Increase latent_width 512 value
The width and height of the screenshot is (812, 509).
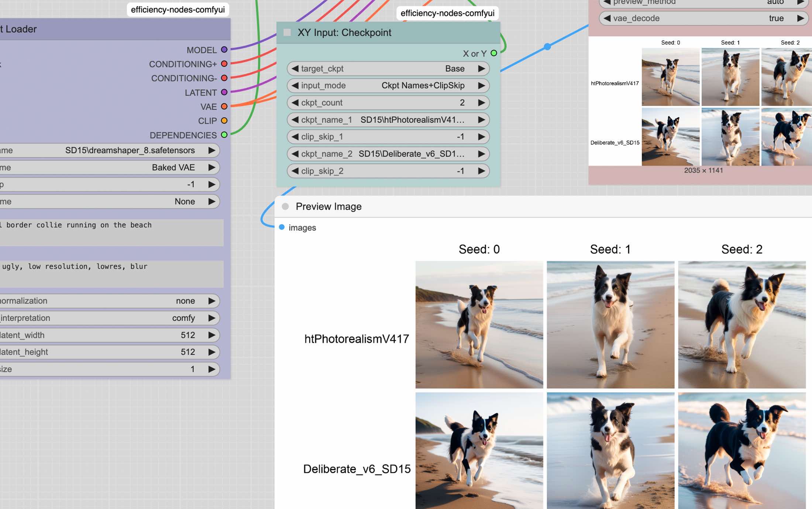[x=211, y=335]
